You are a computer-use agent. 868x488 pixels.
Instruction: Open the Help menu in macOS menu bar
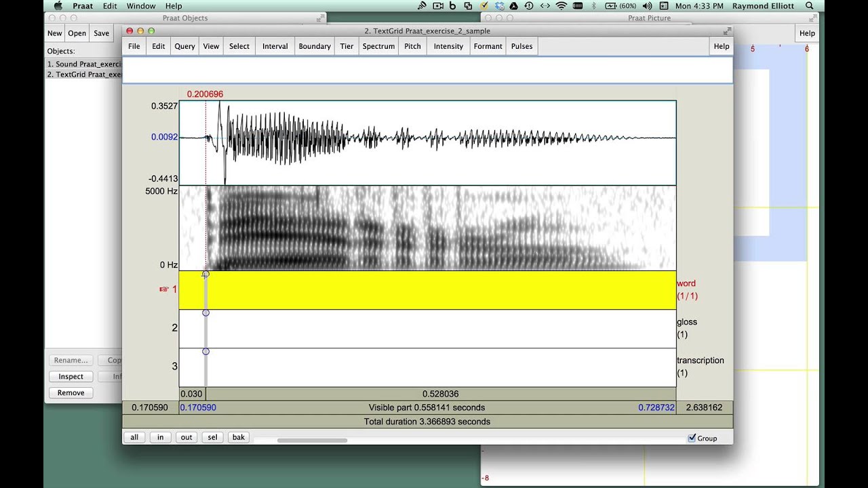(x=174, y=6)
